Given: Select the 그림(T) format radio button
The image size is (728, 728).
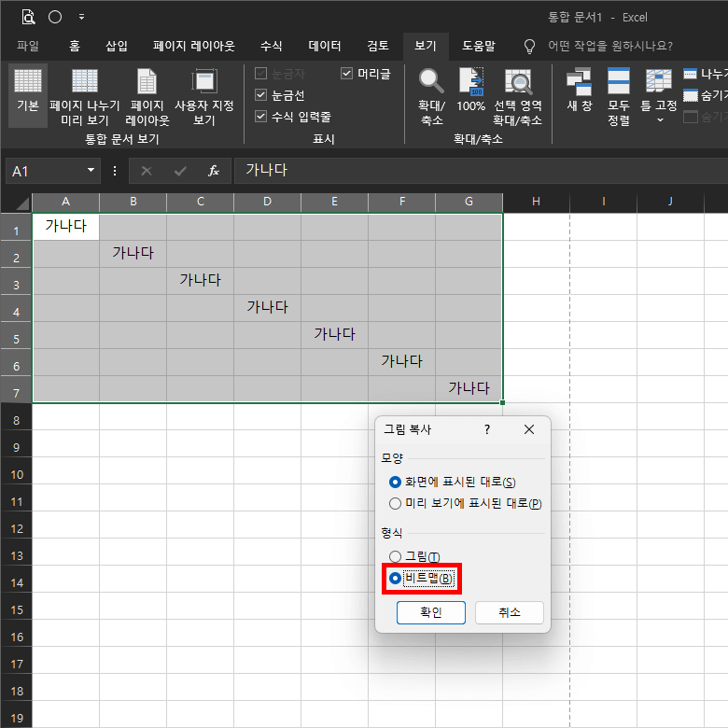Looking at the screenshot, I should click(395, 556).
